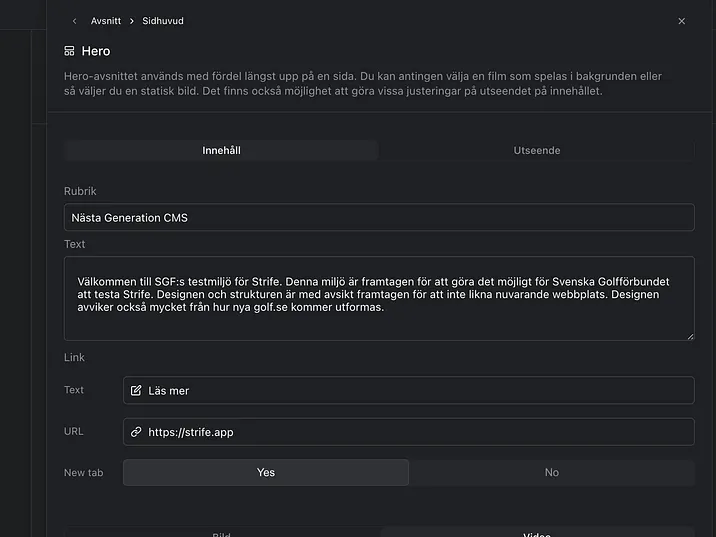Click the back chevron before Avsnitt
The width and height of the screenshot is (716, 537).
point(74,21)
